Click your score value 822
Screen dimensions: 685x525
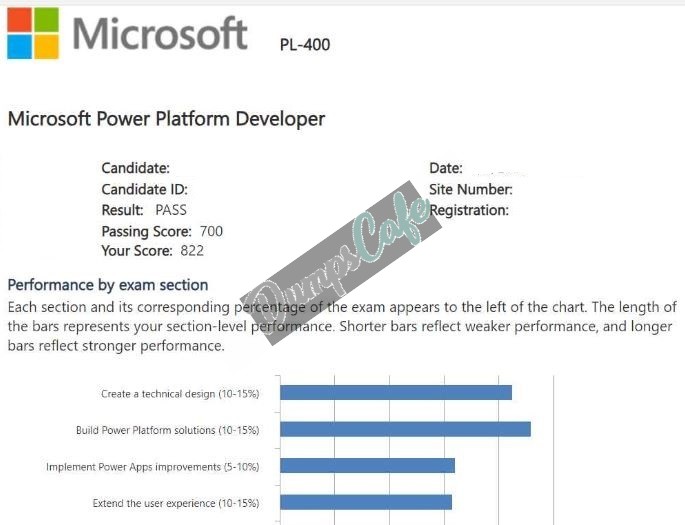tap(192, 251)
